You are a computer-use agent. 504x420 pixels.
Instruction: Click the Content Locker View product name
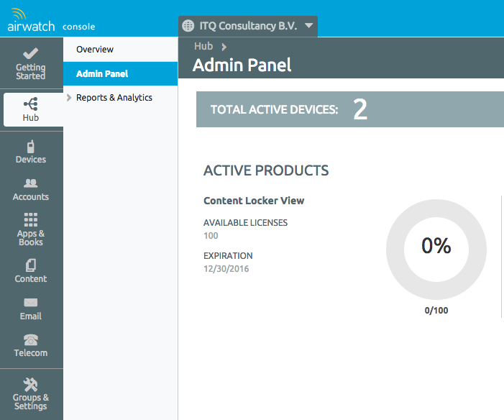click(254, 201)
